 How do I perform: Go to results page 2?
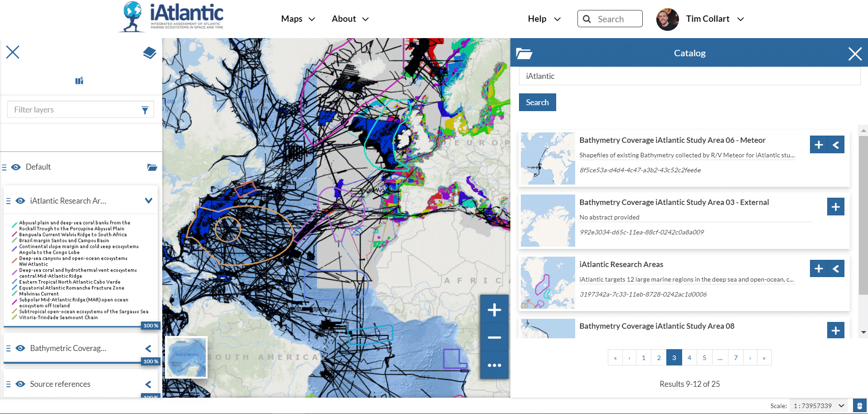tap(659, 358)
